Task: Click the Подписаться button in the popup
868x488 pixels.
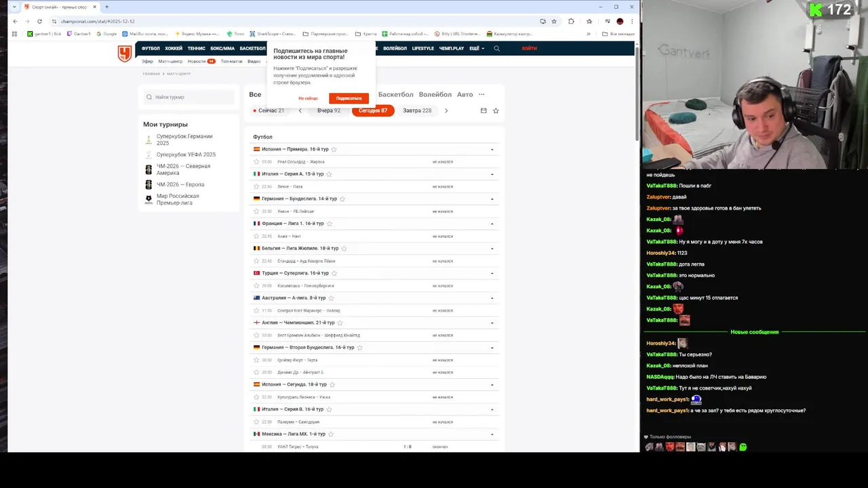Action: pos(349,98)
